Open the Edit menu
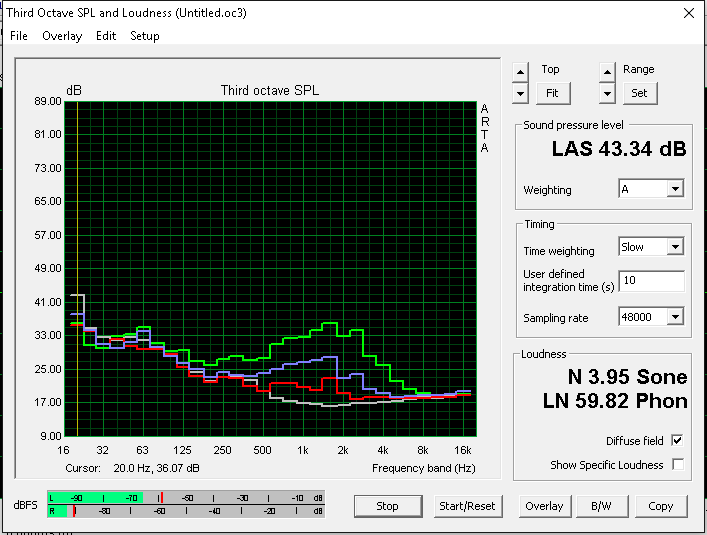This screenshot has width=707, height=535. (x=106, y=36)
